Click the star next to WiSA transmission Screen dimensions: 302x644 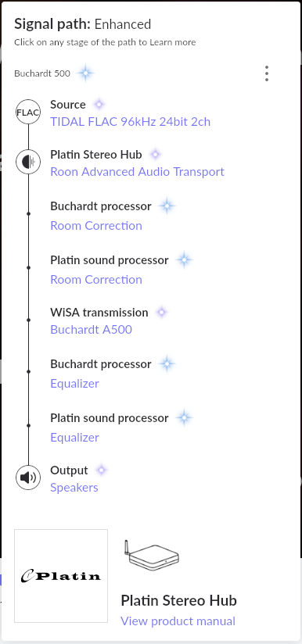point(161,312)
